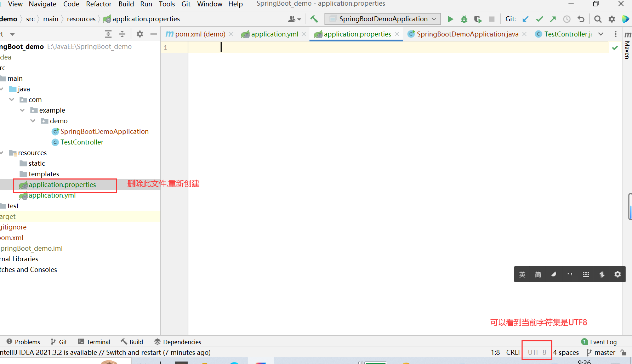
Task: Open indent 4 spaces settings
Action: (x=566, y=352)
